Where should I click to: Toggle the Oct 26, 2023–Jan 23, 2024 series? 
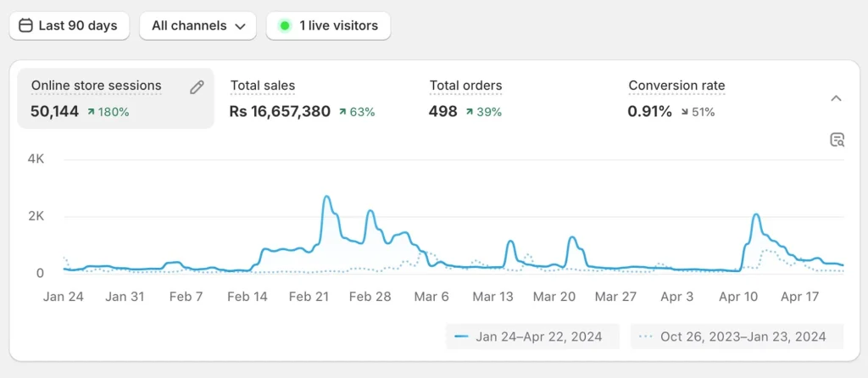tap(737, 336)
